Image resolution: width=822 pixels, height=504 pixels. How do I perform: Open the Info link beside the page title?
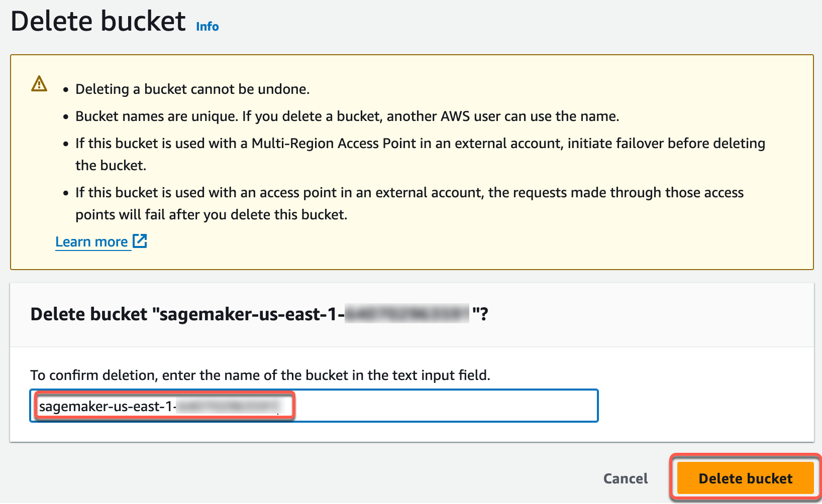(207, 27)
